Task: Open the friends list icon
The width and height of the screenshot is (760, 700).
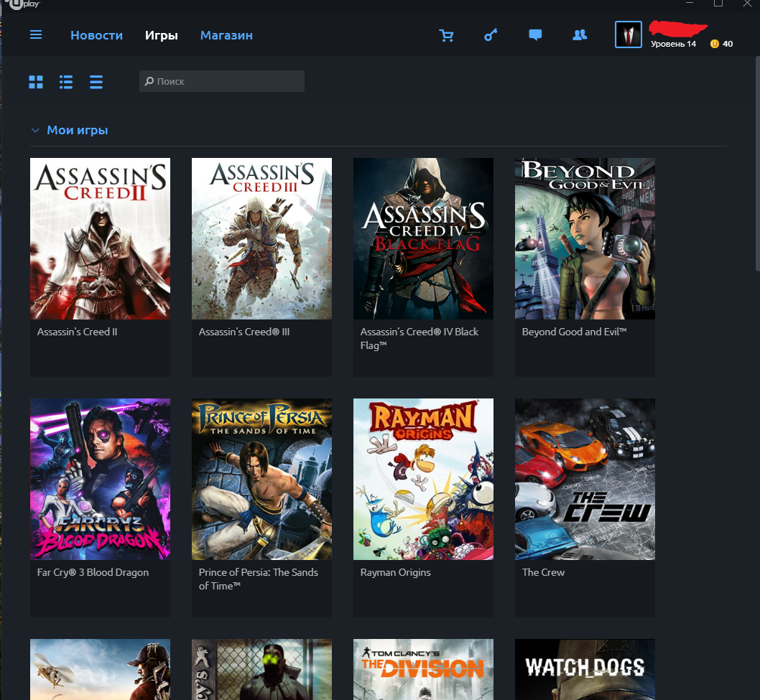Action: (x=580, y=35)
